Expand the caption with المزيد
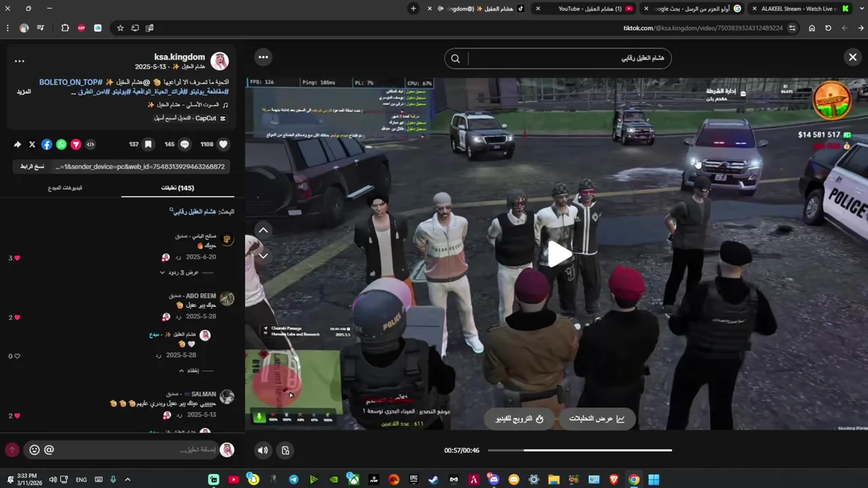 point(24,91)
